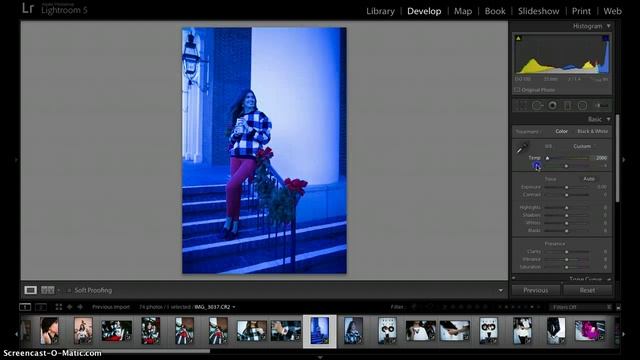This screenshot has height=360, width=640.
Task: Click the Shadows slider handle
Action: 567,216
